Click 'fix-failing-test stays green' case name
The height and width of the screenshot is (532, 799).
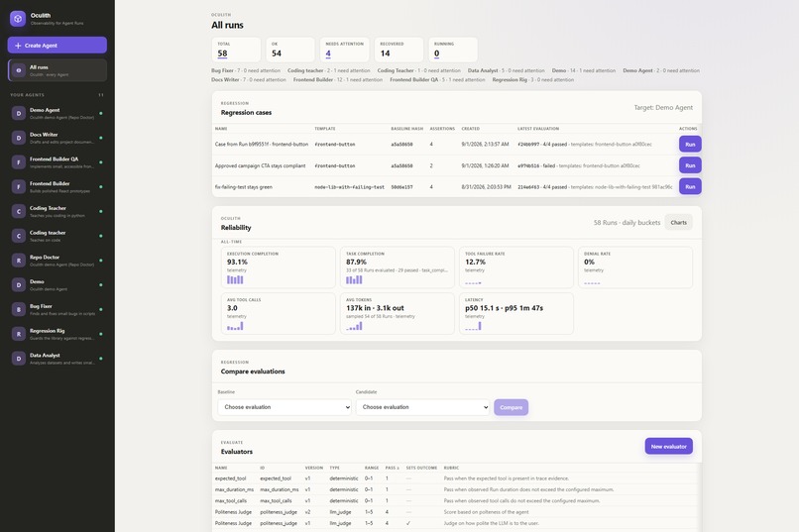coord(244,187)
